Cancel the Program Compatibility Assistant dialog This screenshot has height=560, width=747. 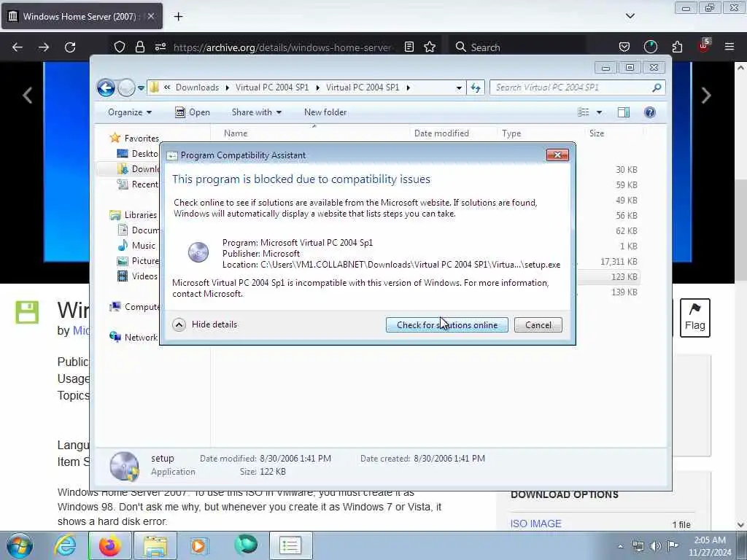point(538,324)
